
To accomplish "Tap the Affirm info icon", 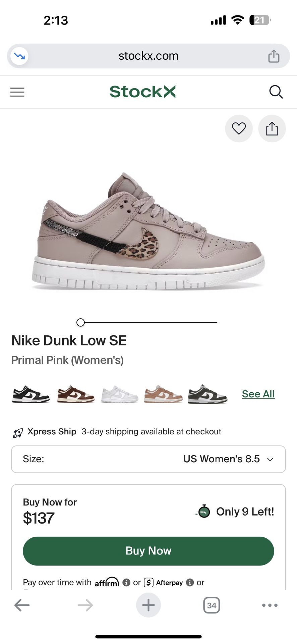I will click(126, 582).
